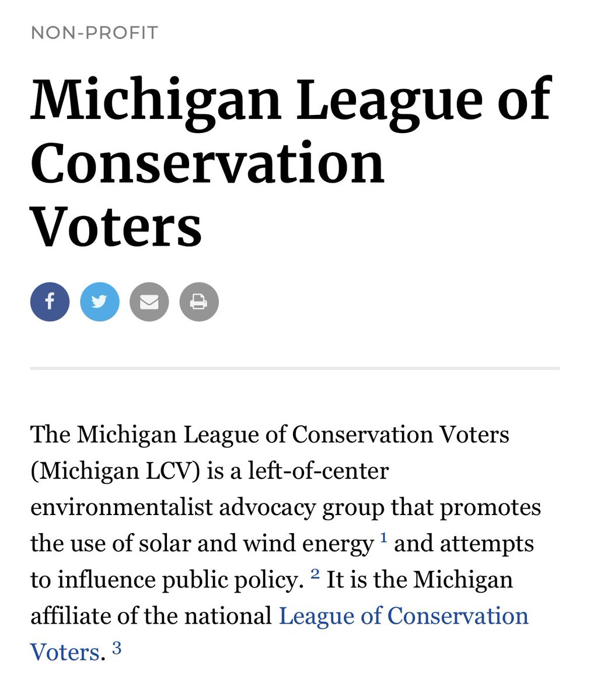
Task: Click the word 'League' in the headline
Action: tap(390, 99)
